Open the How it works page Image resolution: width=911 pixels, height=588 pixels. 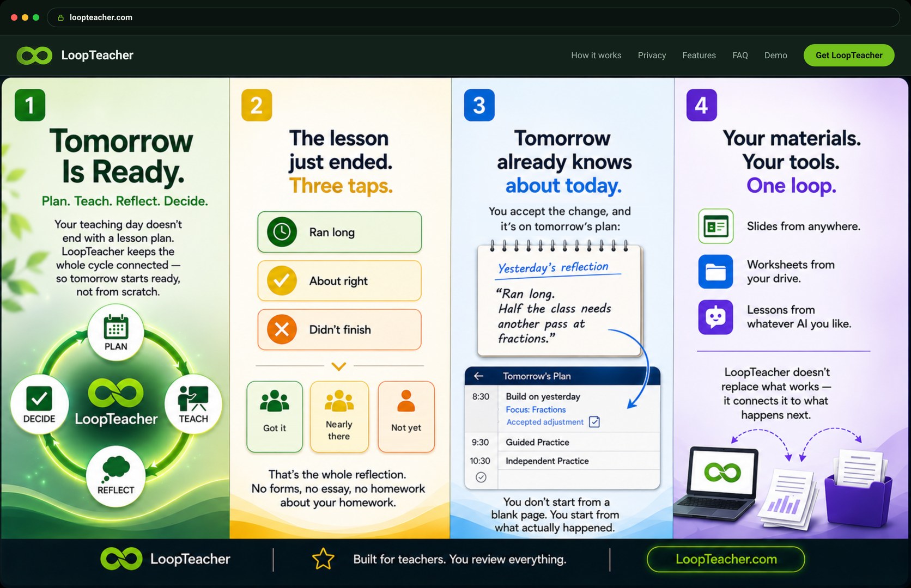point(596,56)
